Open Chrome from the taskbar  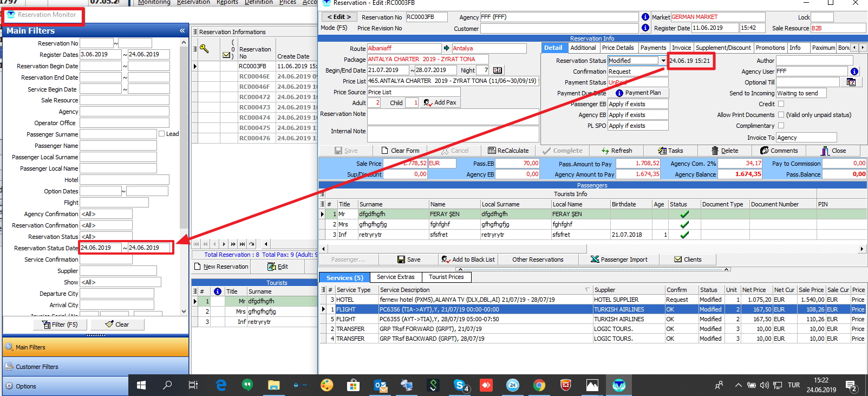pos(539,386)
